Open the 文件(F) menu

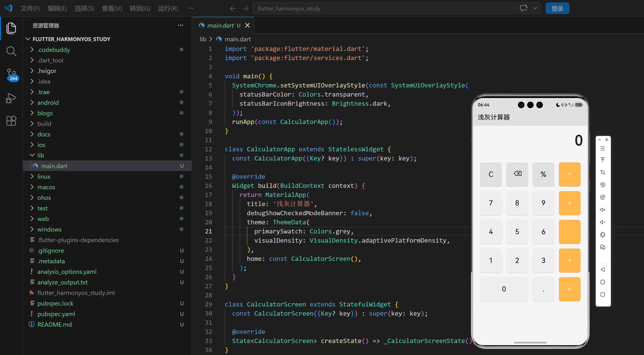coord(30,8)
